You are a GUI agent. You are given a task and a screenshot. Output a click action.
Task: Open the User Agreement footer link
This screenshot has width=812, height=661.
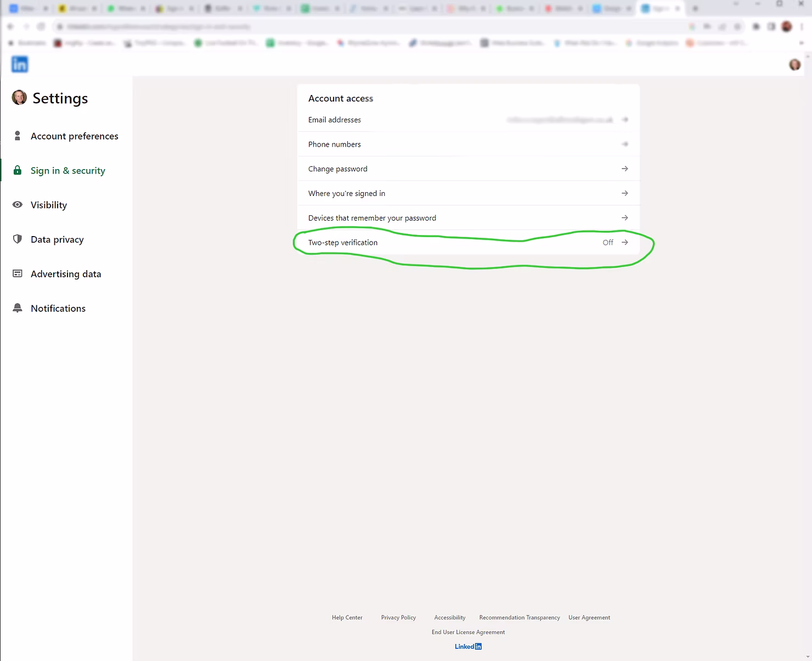pyautogui.click(x=589, y=618)
